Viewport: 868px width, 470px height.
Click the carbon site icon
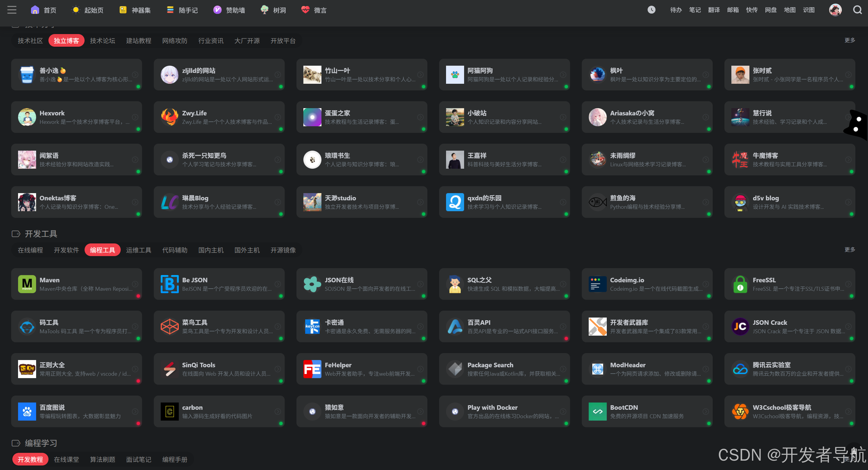tap(169, 412)
